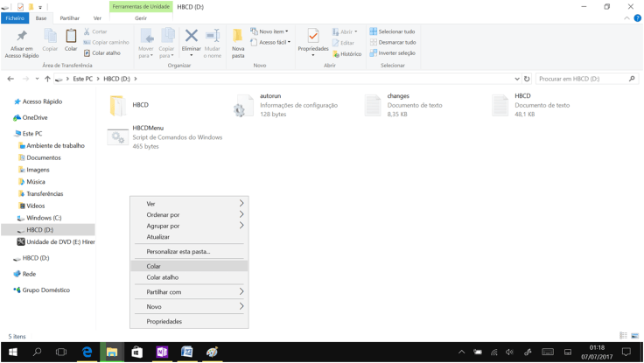Select Colar in the context menu
This screenshot has height=363, width=644.
point(154,266)
